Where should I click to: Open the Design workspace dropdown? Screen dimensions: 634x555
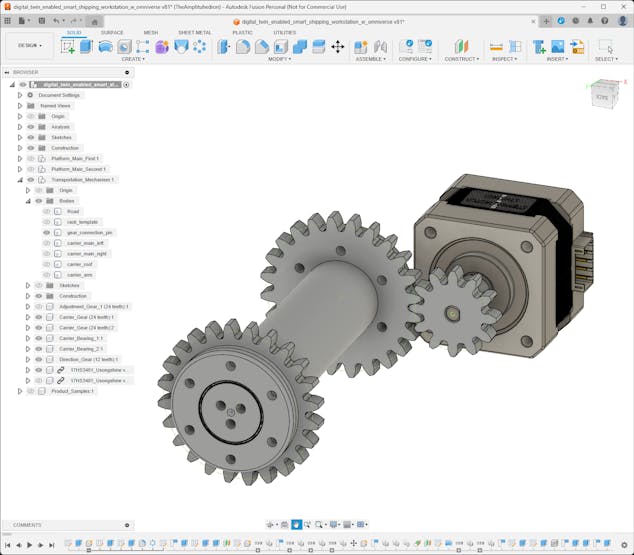tap(29, 45)
